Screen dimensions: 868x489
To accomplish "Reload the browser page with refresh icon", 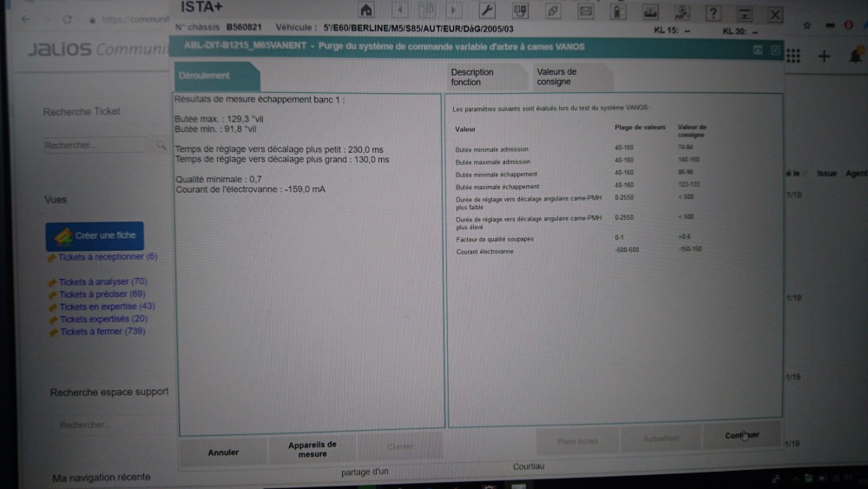I will coord(67,19).
